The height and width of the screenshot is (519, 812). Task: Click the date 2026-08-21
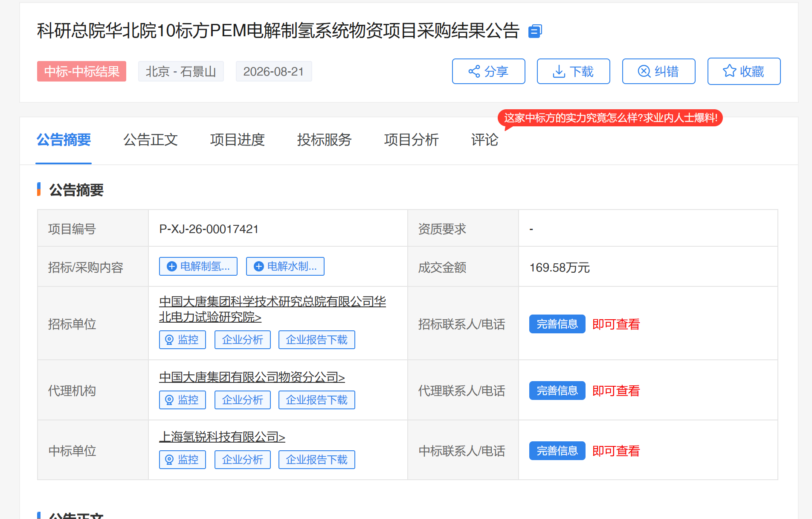pos(274,71)
